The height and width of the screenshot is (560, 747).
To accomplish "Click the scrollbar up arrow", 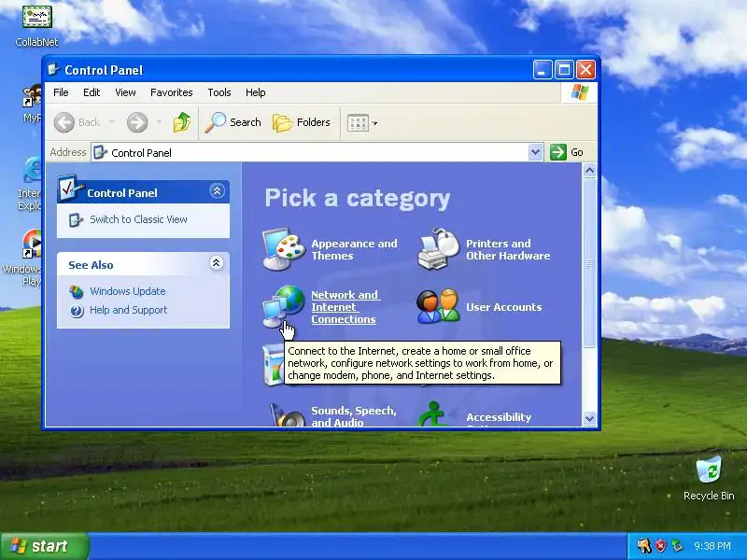I will pyautogui.click(x=589, y=171).
